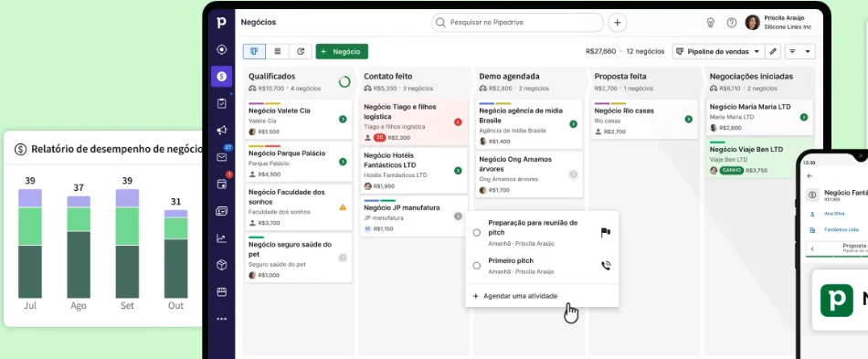Click the Qualificados progress ring
Image resolution: width=868 pixels, height=359 pixels.
344,82
